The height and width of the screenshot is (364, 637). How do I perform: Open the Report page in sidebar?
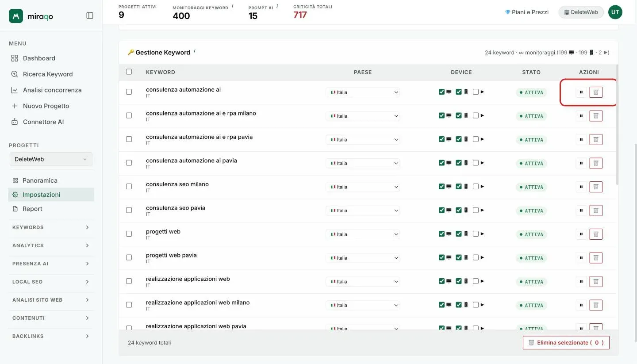point(51,209)
